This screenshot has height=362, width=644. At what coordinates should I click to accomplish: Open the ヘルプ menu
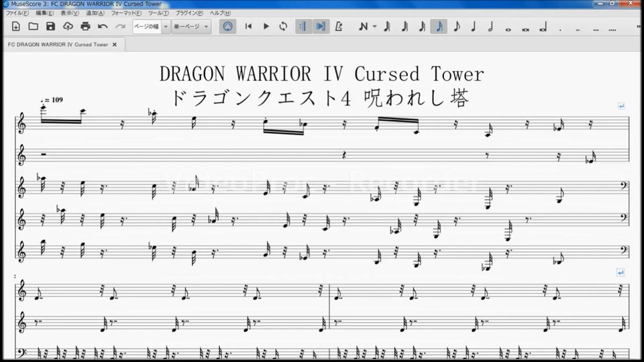click(x=220, y=13)
